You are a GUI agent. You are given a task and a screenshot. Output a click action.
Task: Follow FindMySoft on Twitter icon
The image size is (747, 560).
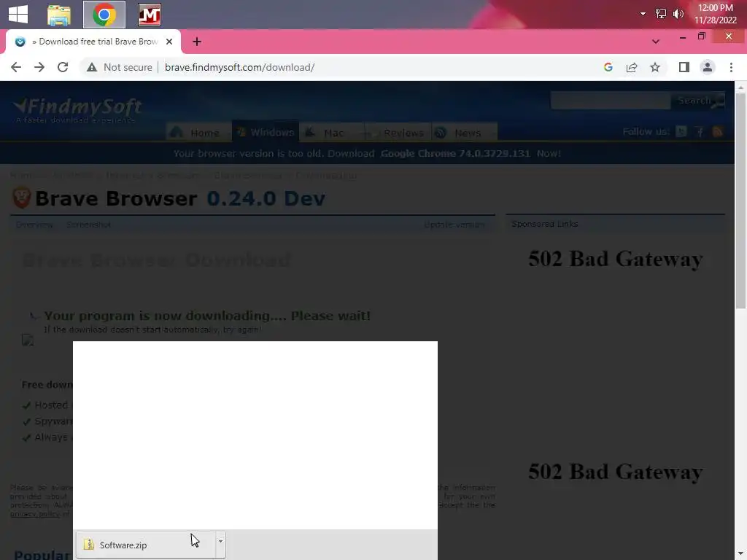681,132
